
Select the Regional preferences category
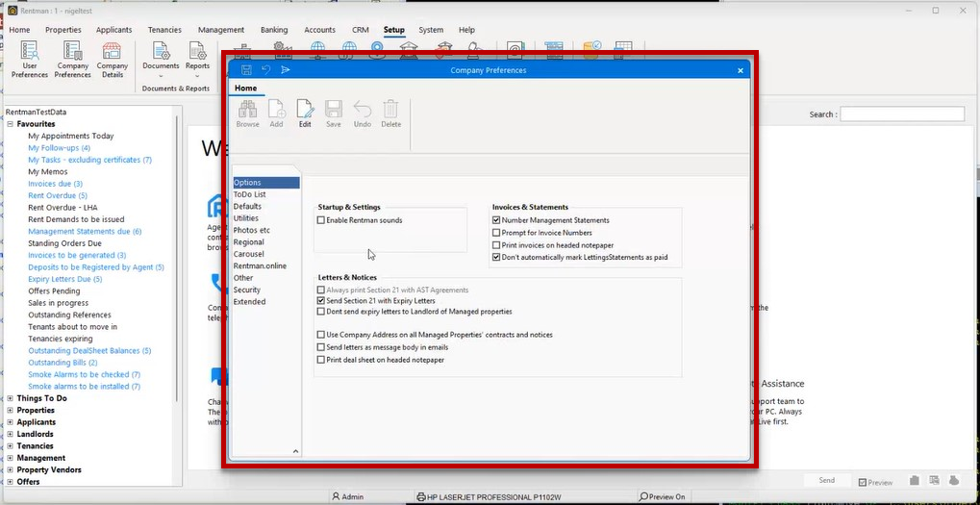(x=249, y=241)
